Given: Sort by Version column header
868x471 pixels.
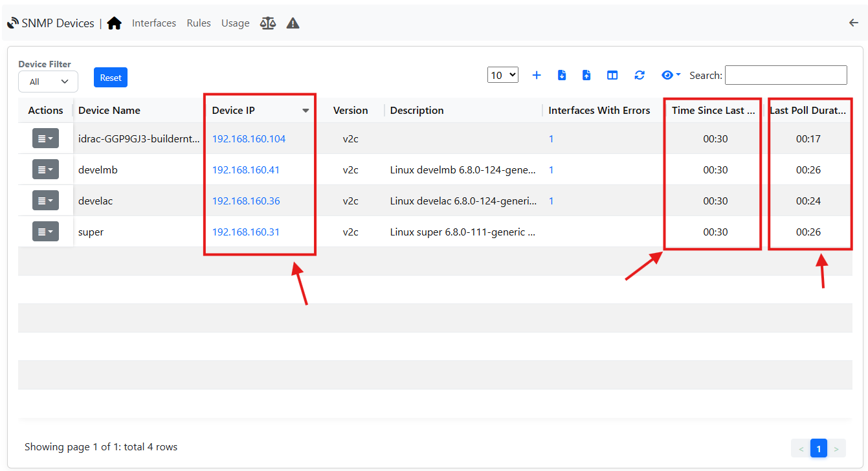Looking at the screenshot, I should (350, 111).
